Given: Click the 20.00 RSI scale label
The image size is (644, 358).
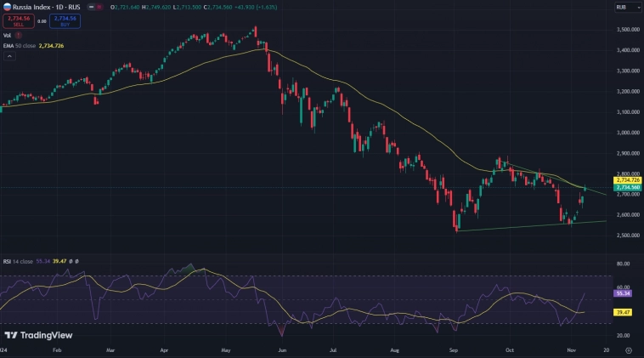Looking at the screenshot, I should coord(623,335).
